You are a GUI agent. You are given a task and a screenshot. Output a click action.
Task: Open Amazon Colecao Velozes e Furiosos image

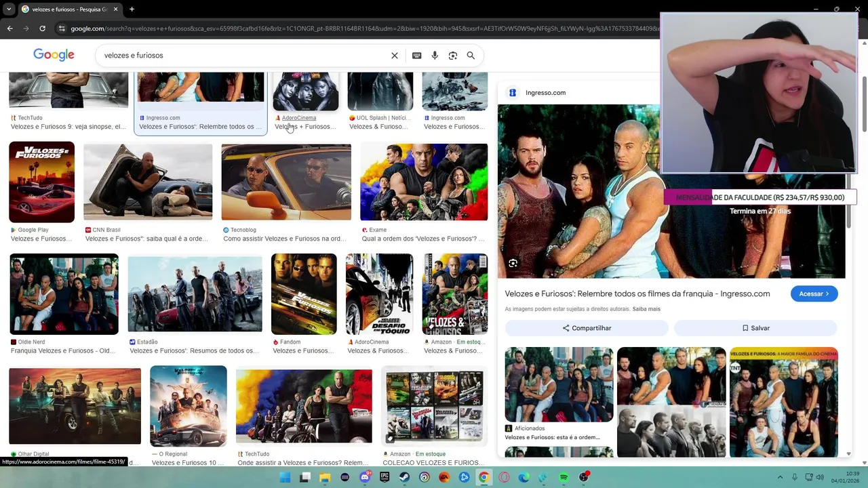pos(435,406)
